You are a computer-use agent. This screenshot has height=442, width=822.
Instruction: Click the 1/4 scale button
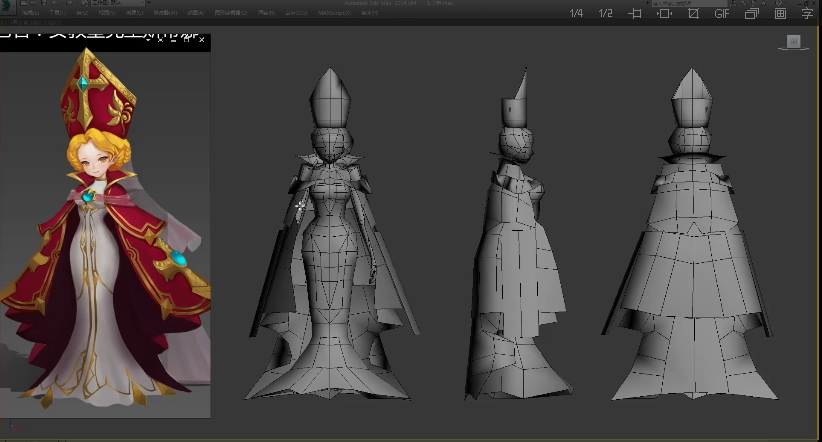coord(576,14)
